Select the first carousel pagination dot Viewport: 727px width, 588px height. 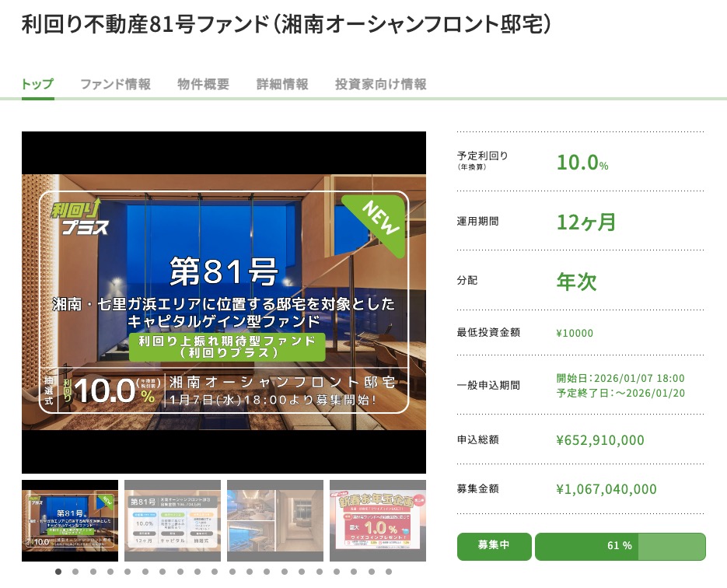pyautogui.click(x=58, y=572)
